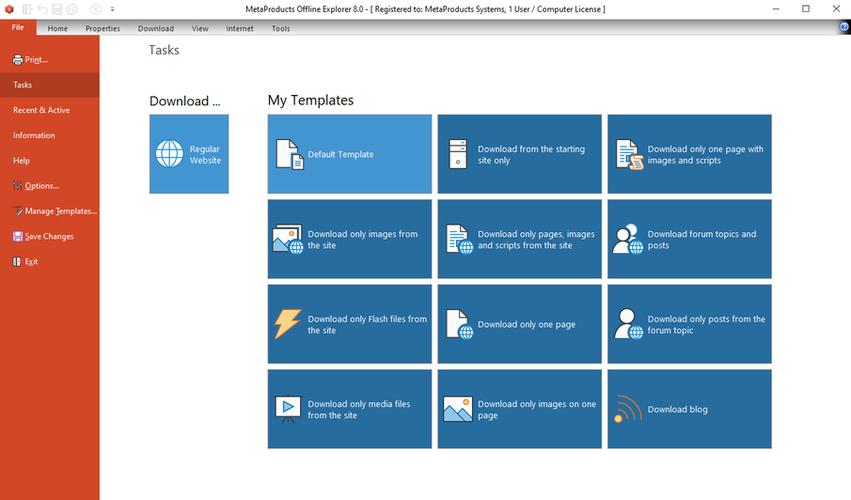Expand the Quick Access Toolbar customize arrow

(x=113, y=9)
